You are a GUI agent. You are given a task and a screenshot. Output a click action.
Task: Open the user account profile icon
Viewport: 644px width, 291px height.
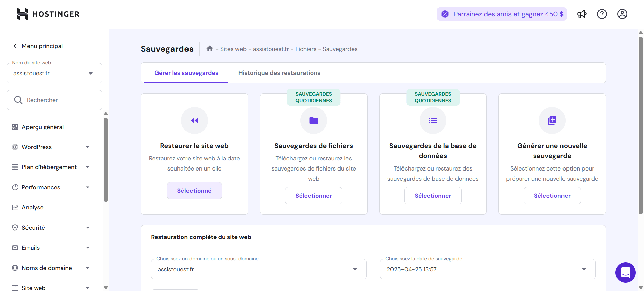(x=622, y=14)
